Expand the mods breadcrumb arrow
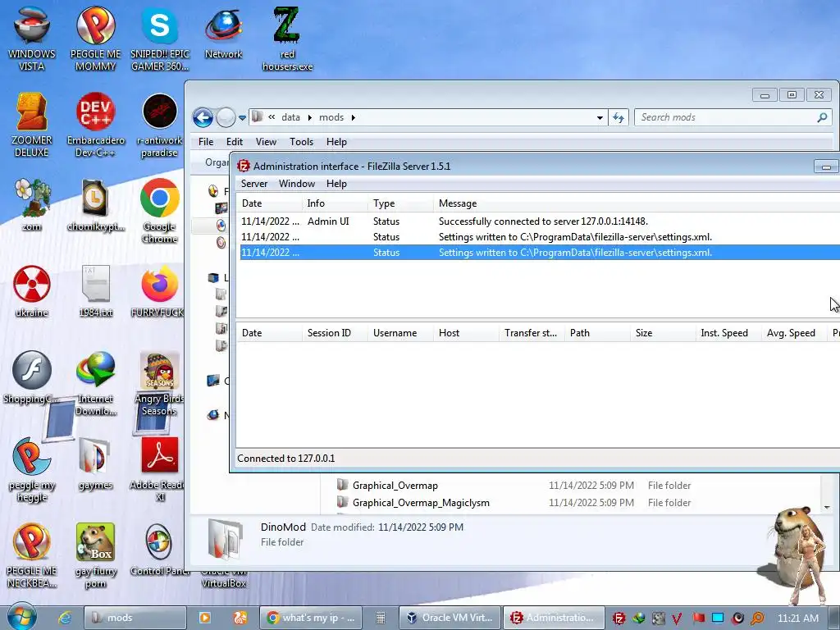Viewport: 840px width, 630px height. pyautogui.click(x=353, y=117)
